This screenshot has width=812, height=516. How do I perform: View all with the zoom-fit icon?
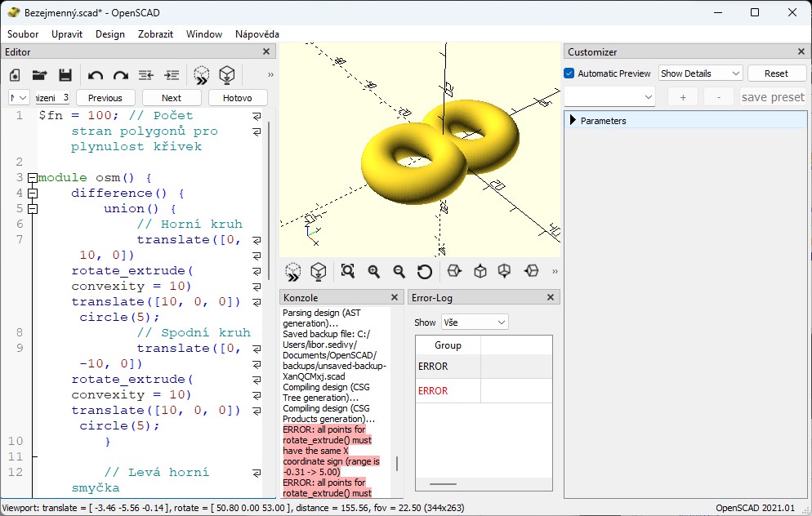(x=347, y=271)
